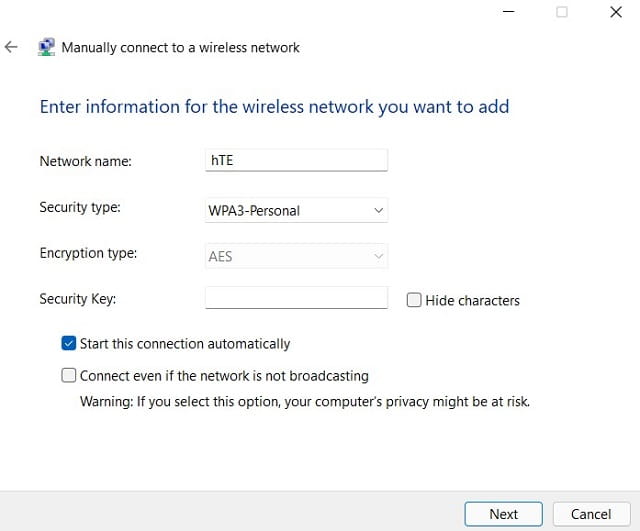Tick Connect even if network not broadcasting

pos(69,376)
